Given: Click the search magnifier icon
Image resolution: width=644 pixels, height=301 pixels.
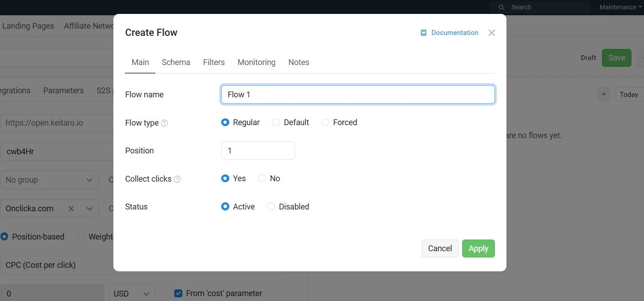Looking at the screenshot, I should point(502,7).
